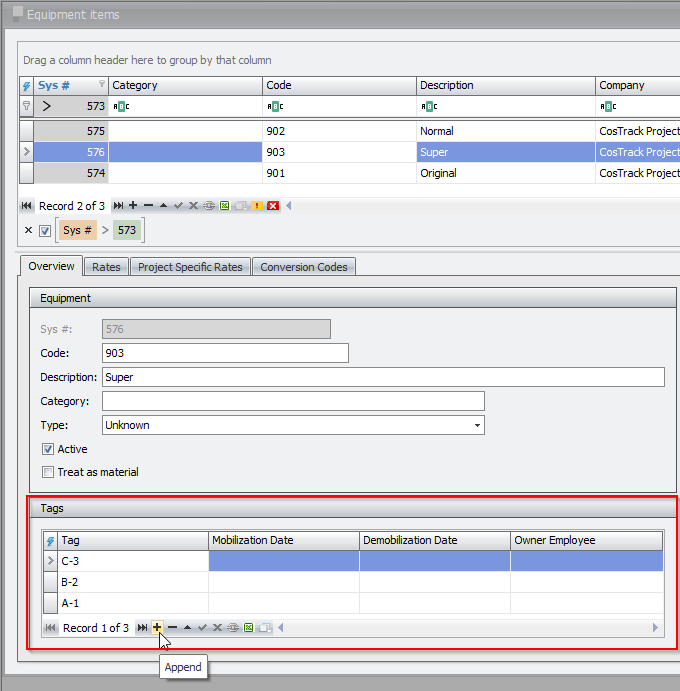Click the Sys # filter field token

(x=77, y=230)
